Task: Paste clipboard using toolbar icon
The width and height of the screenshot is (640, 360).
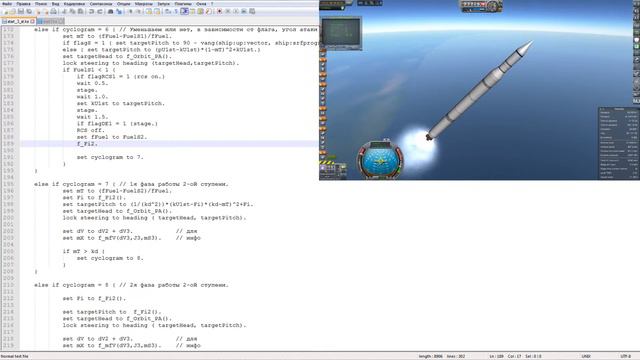Action: 80,11
